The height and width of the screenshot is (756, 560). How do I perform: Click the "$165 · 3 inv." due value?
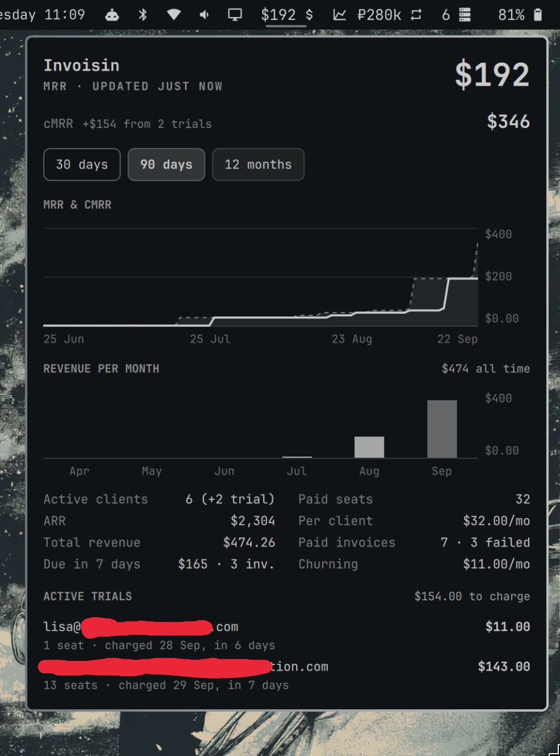pyautogui.click(x=226, y=564)
